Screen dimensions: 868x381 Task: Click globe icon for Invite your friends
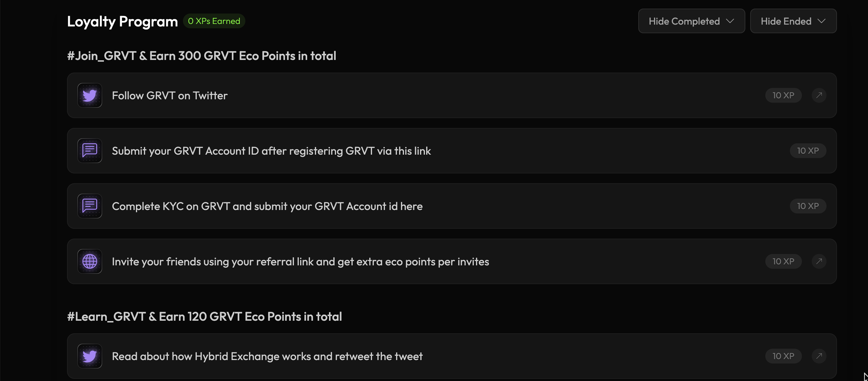pos(90,261)
